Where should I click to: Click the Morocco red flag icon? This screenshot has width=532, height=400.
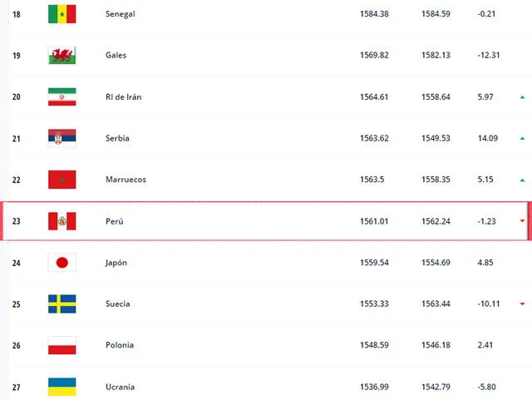62,180
